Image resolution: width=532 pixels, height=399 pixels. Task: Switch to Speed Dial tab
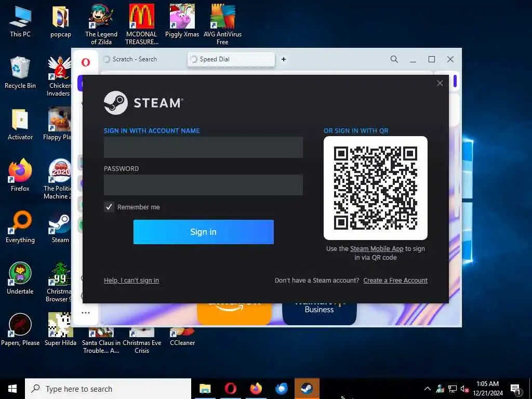231,59
